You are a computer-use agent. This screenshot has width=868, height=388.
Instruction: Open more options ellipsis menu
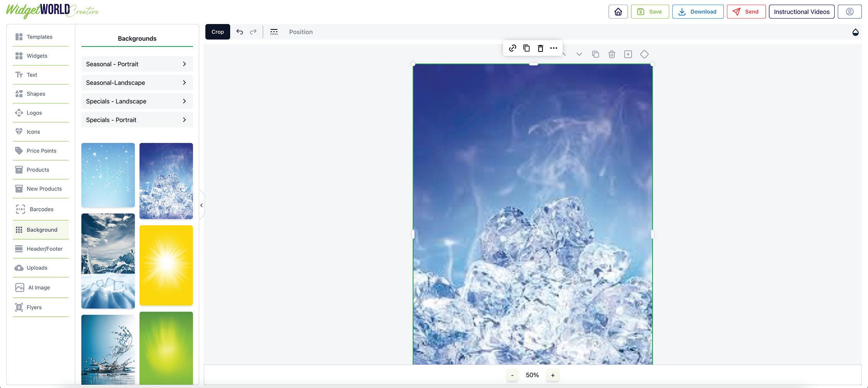point(554,48)
